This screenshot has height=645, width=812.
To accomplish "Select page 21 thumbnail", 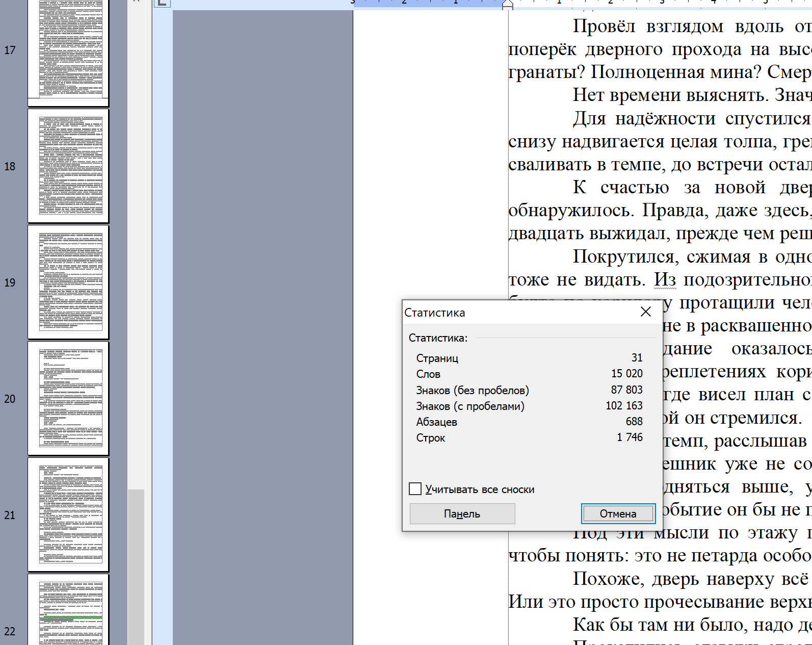I will tap(68, 515).
